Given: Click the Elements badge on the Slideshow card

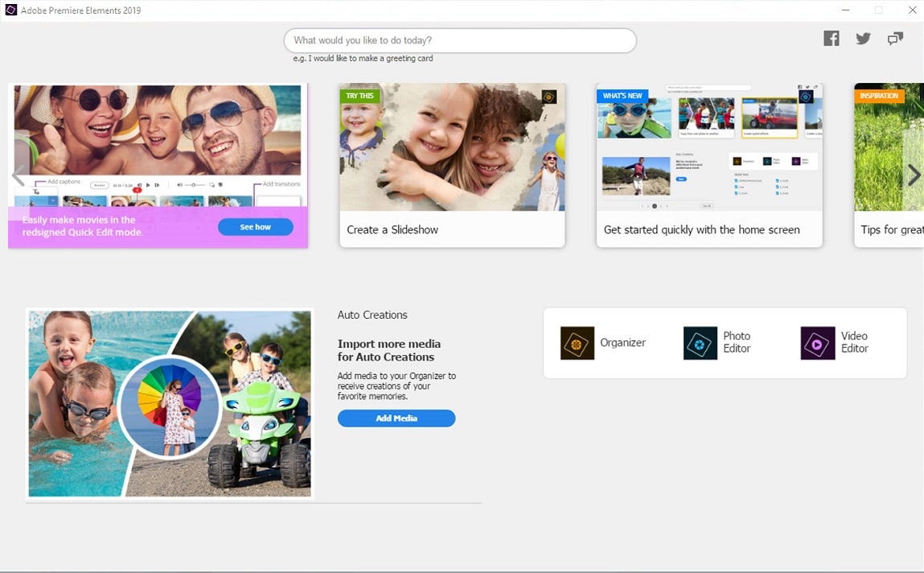Looking at the screenshot, I should click(x=550, y=97).
